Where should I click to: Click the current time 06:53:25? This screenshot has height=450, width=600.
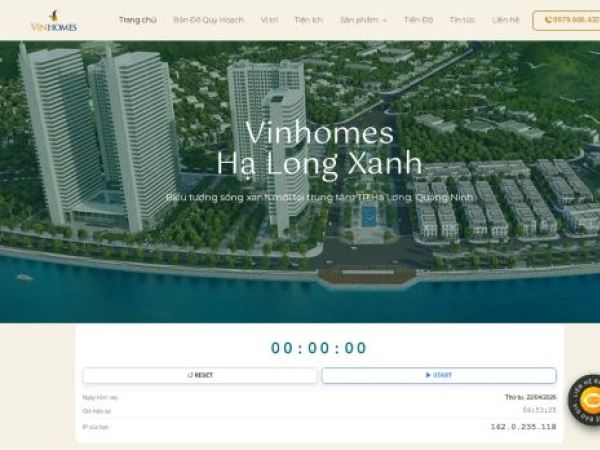click(x=540, y=410)
